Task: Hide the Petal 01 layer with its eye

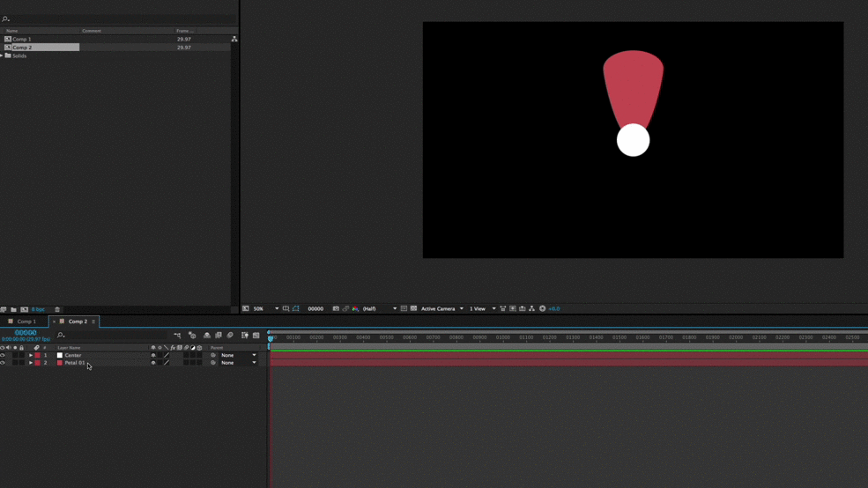Action: coord(3,363)
